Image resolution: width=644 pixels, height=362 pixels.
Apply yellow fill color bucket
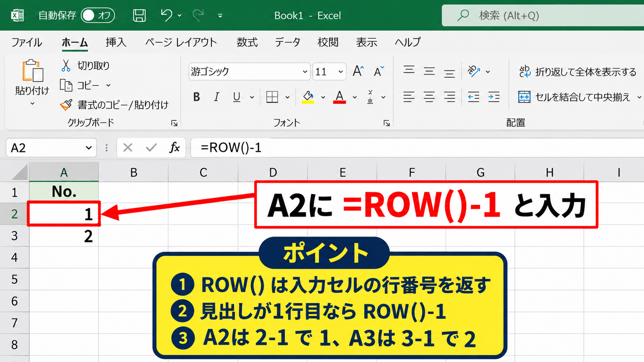coord(308,97)
